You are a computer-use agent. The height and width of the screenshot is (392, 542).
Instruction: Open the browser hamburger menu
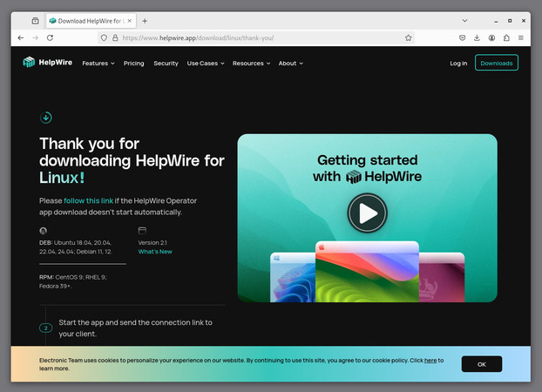(x=521, y=37)
